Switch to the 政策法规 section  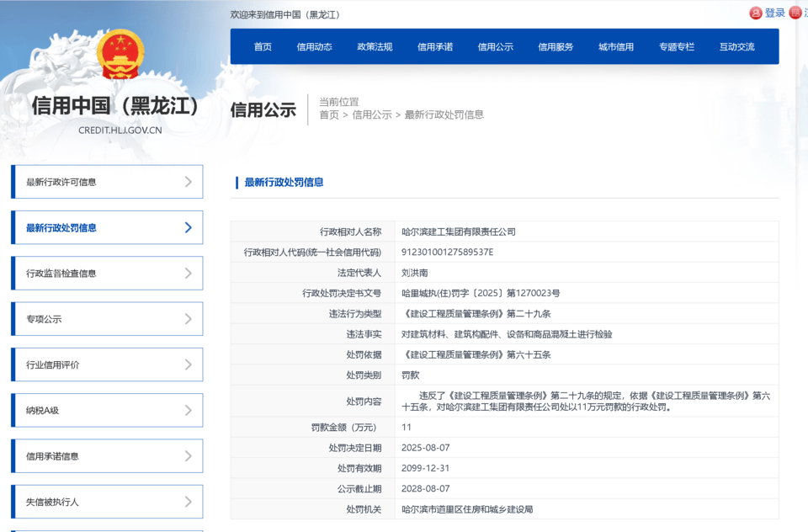[373, 46]
